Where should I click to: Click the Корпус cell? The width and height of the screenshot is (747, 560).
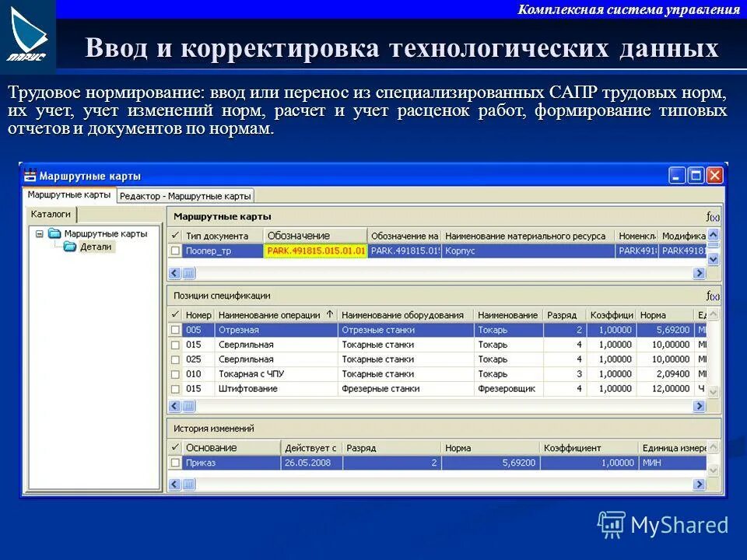click(x=528, y=250)
